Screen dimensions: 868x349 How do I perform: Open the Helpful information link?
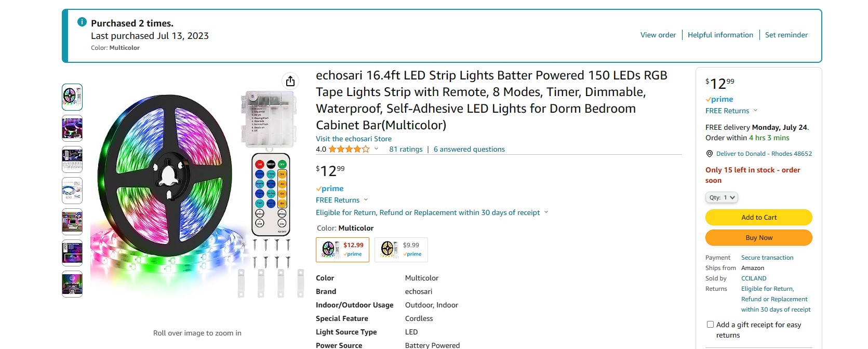tap(720, 35)
